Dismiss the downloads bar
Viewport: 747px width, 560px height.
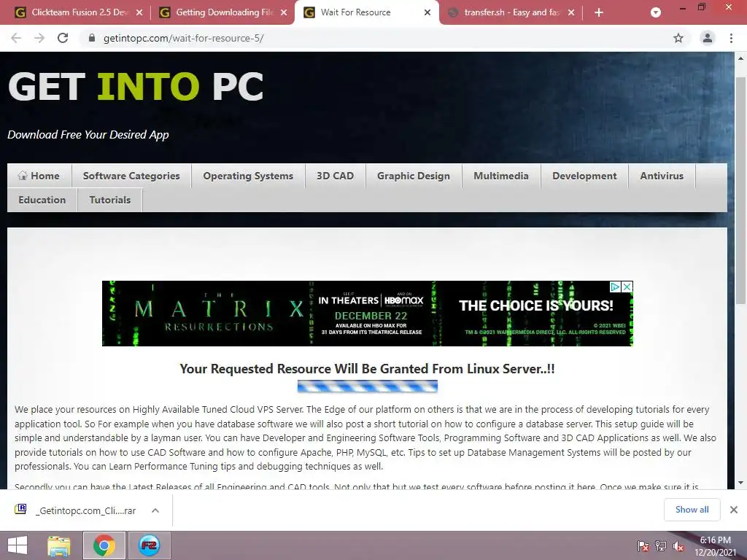(734, 510)
